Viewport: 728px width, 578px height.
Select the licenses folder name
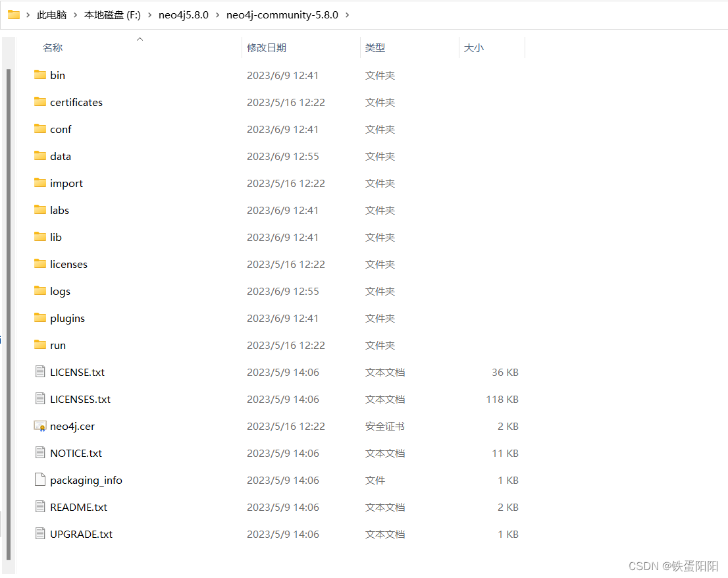pos(68,264)
